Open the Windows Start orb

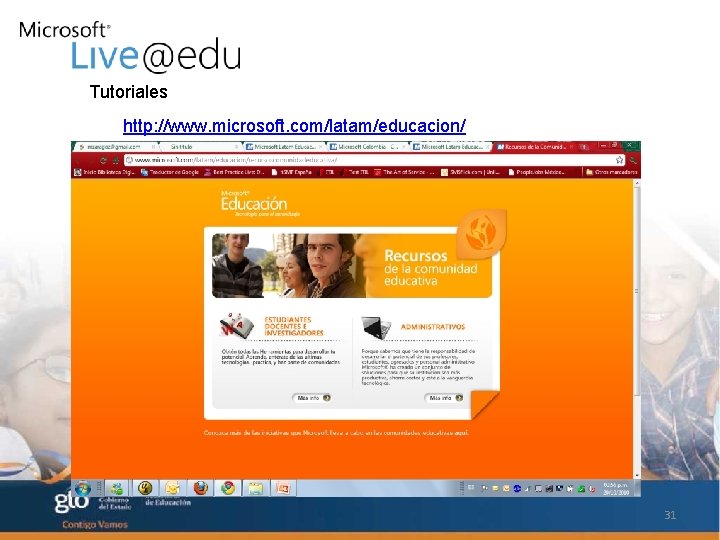[83, 489]
